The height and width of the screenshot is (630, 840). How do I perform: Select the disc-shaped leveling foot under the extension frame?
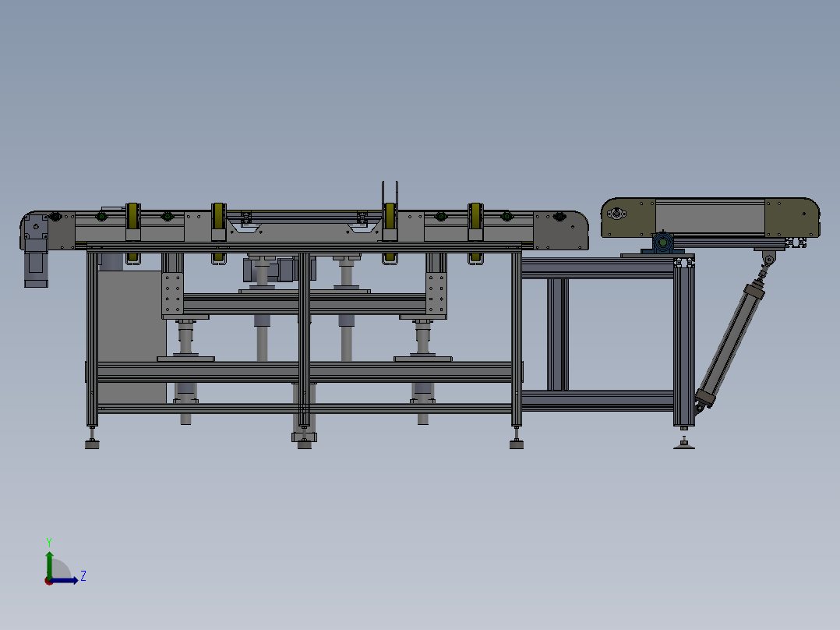click(x=684, y=444)
